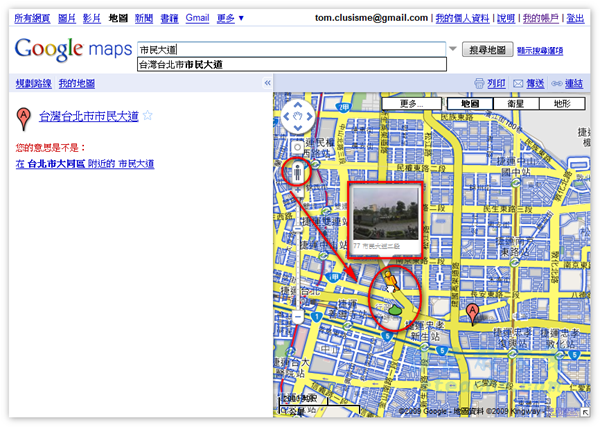Open the 更多... map layers dropdown
600x427 pixels.
411,104
